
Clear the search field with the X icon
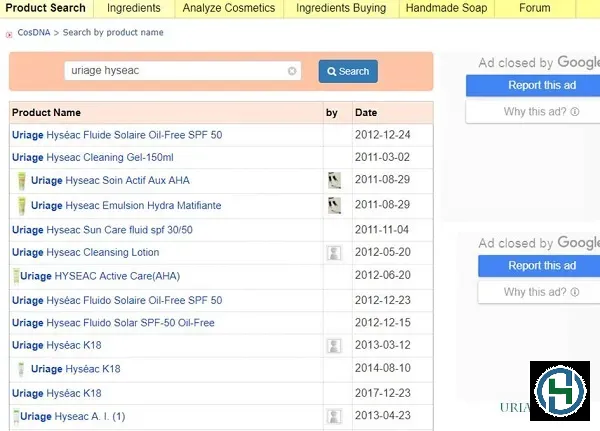click(292, 71)
